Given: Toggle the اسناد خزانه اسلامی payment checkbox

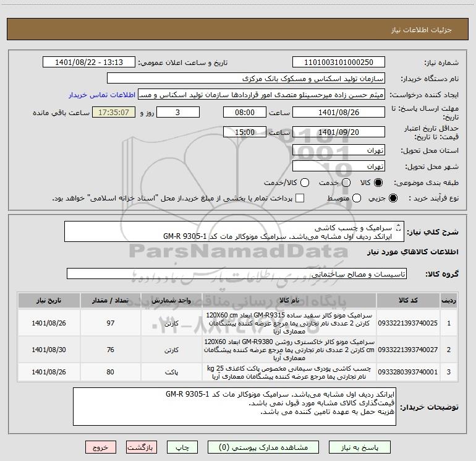Looking at the screenshot, I should [300, 198].
